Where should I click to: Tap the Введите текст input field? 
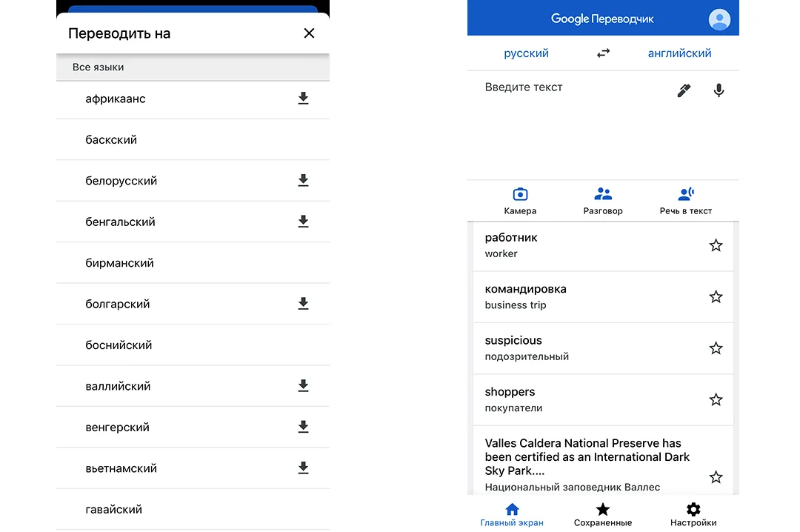click(571, 124)
